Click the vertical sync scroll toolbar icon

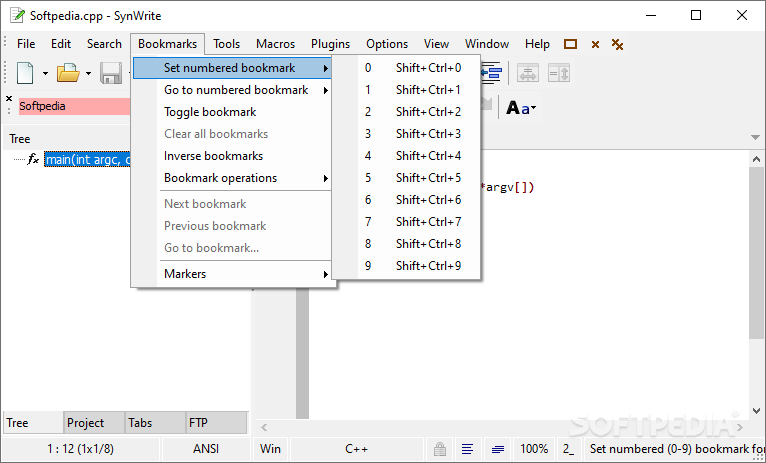(559, 73)
